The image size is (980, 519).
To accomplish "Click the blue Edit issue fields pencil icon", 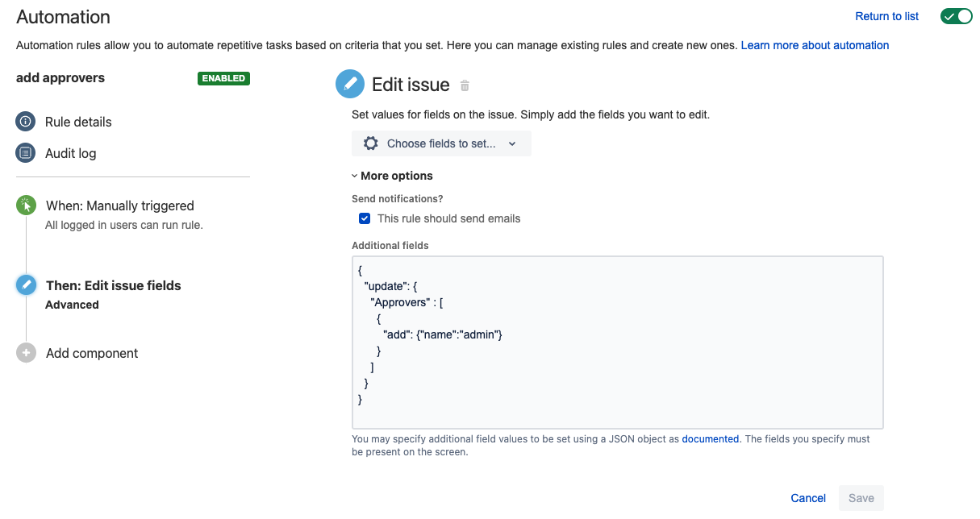I will tap(26, 285).
